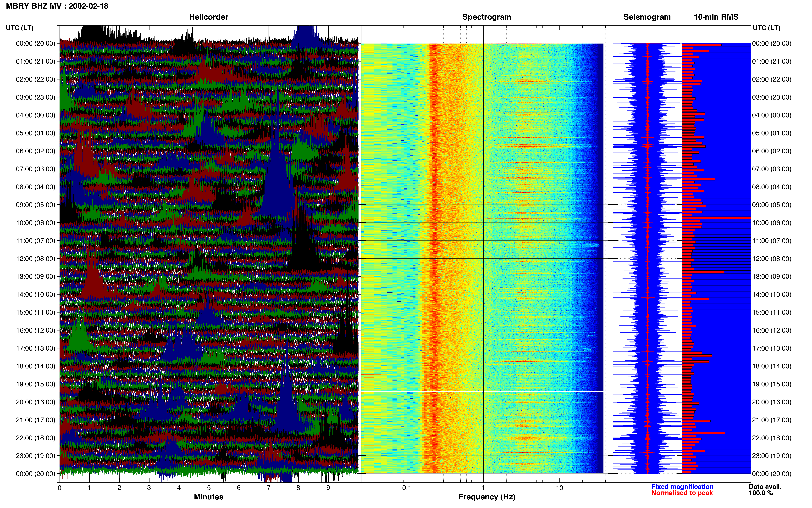812x508 pixels.
Task: Click left time label '07:00 (03:00)'
Action: coord(36,169)
